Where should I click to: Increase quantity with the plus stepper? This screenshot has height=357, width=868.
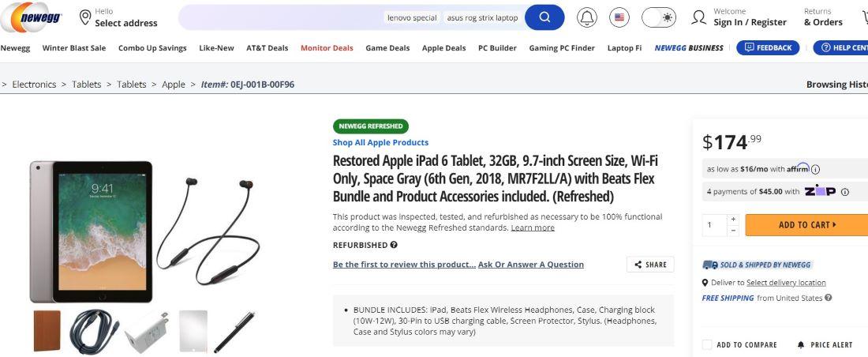[733, 219]
